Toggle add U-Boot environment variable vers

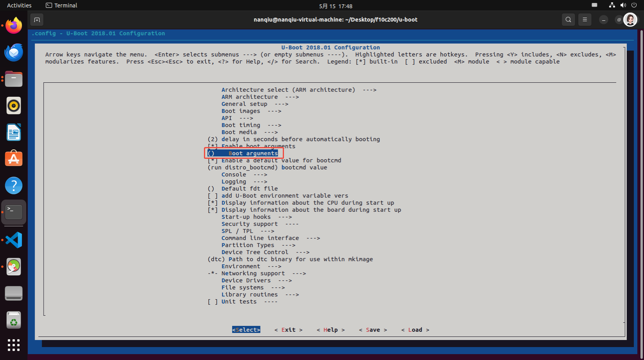[278, 196]
